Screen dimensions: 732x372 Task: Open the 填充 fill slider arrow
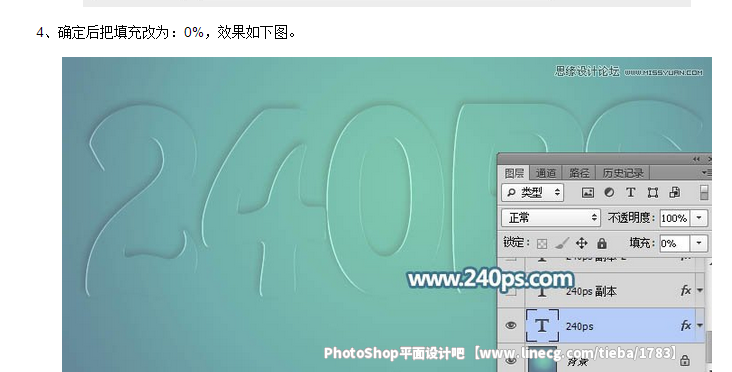pyautogui.click(x=699, y=243)
